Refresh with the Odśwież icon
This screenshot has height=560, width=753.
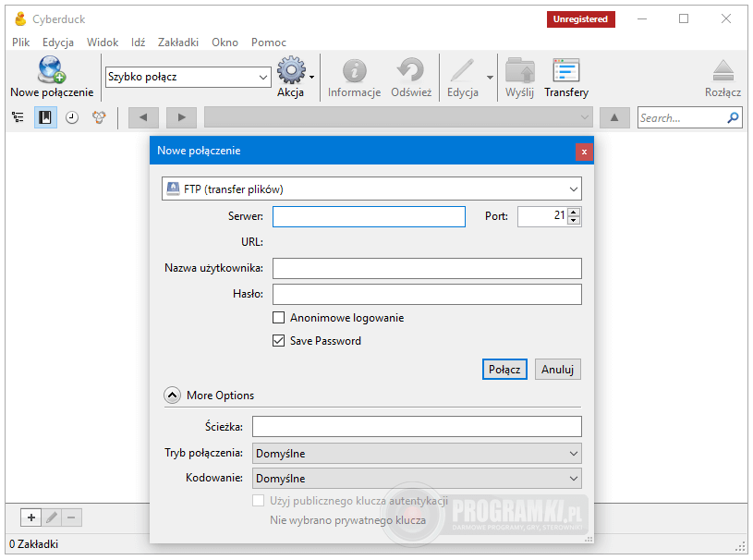tap(411, 70)
